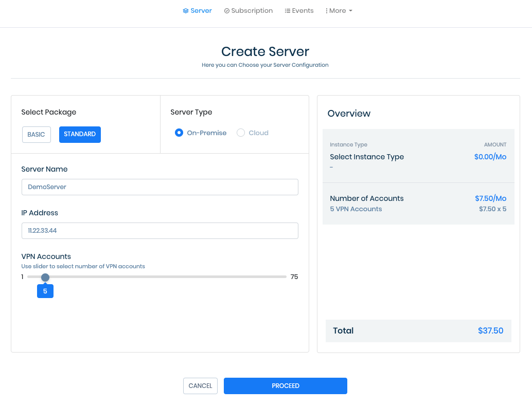Choose the STANDARD package
Screen dimensions: 532x407
(x=80, y=134)
